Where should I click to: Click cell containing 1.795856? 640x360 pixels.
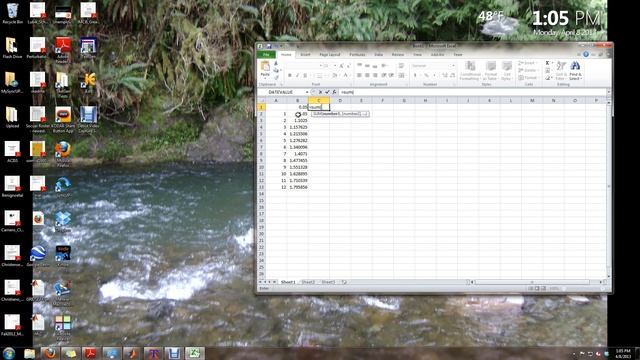[x=297, y=187]
